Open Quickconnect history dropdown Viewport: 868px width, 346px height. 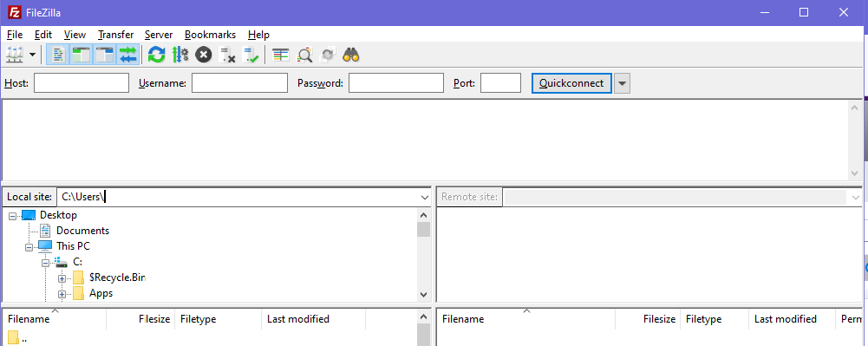coord(623,83)
